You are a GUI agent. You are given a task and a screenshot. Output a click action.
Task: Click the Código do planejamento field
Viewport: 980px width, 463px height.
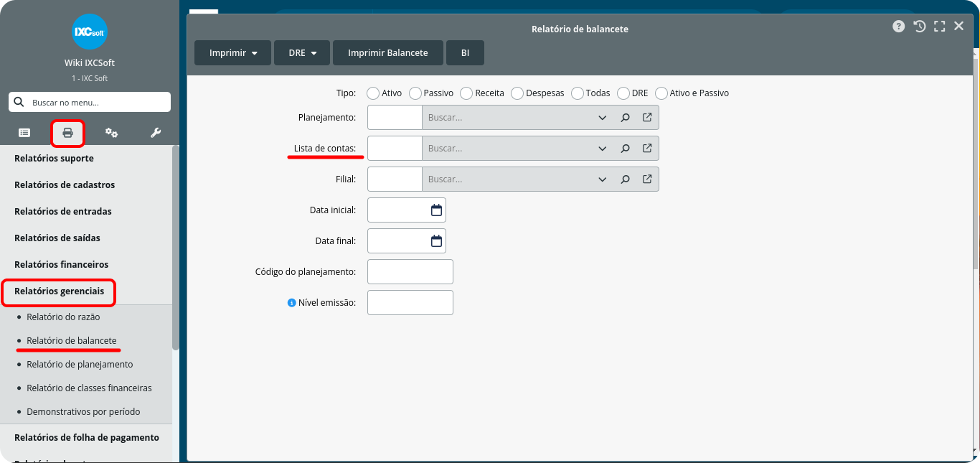(x=410, y=272)
